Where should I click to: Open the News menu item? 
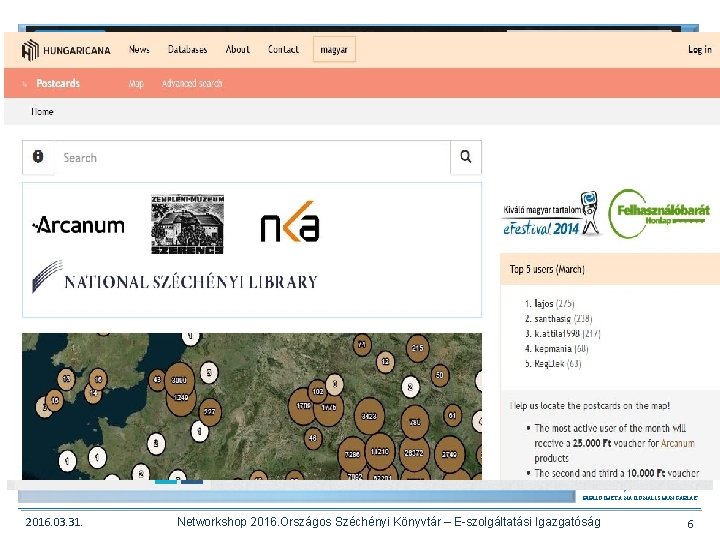point(139,50)
